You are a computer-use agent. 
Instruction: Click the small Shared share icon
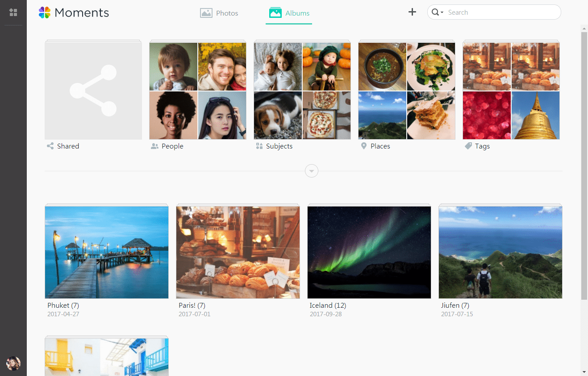[50, 146]
